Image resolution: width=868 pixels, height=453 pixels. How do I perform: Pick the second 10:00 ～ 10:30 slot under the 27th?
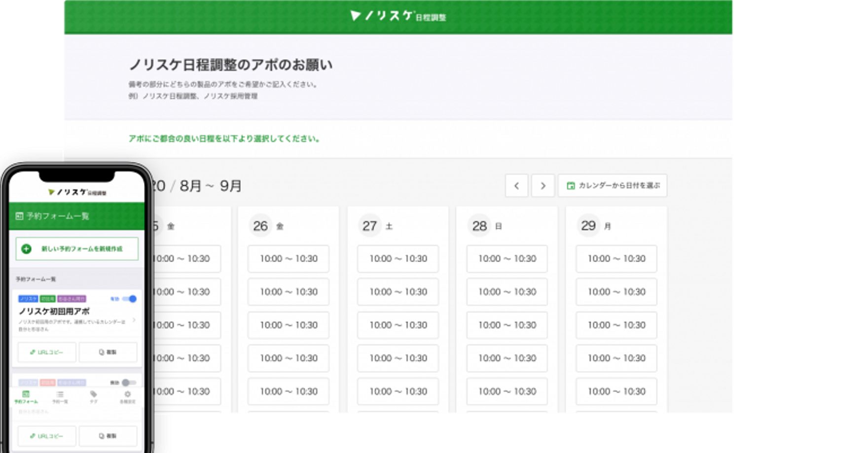tap(398, 292)
